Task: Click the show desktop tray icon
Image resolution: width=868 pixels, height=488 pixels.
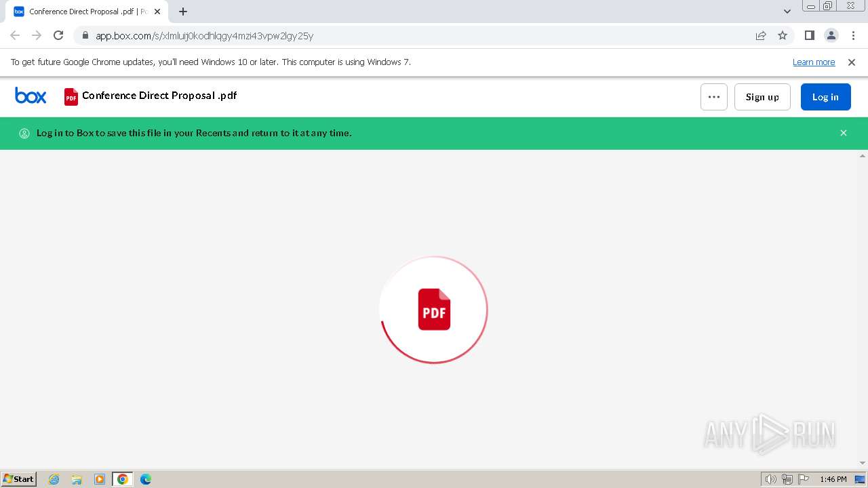Action: 860,479
